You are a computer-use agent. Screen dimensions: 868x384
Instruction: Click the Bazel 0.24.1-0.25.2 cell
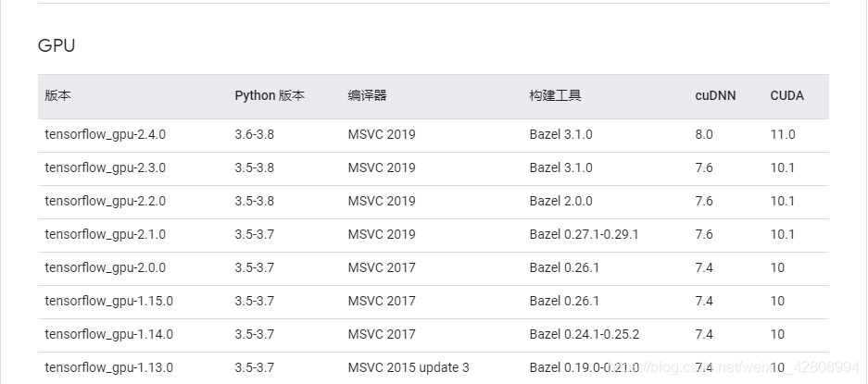(x=584, y=334)
